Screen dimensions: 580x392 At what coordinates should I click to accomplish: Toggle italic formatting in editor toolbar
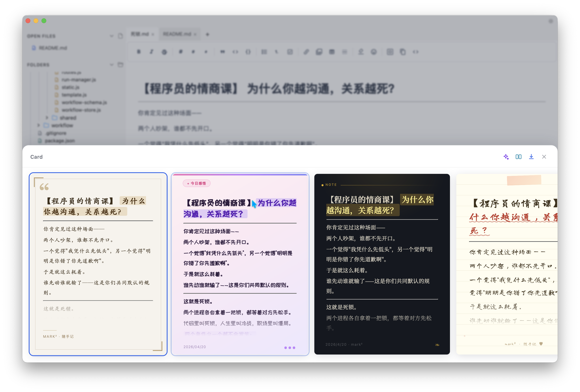pyautogui.click(x=152, y=52)
